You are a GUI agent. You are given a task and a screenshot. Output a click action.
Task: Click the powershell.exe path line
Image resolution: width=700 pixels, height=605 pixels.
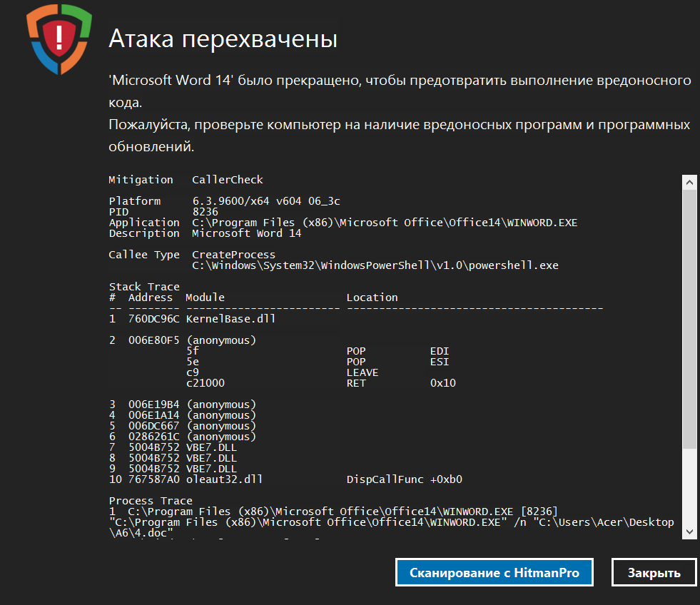point(375,265)
